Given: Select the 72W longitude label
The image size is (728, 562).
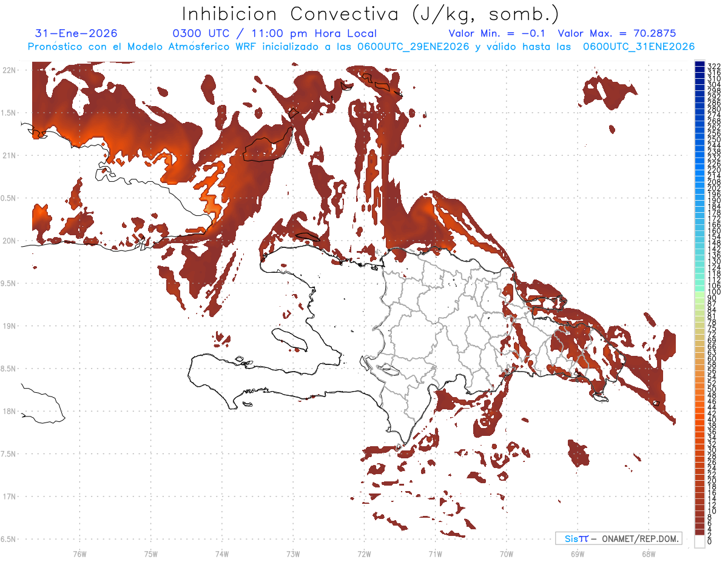Looking at the screenshot, I should click(x=364, y=554).
